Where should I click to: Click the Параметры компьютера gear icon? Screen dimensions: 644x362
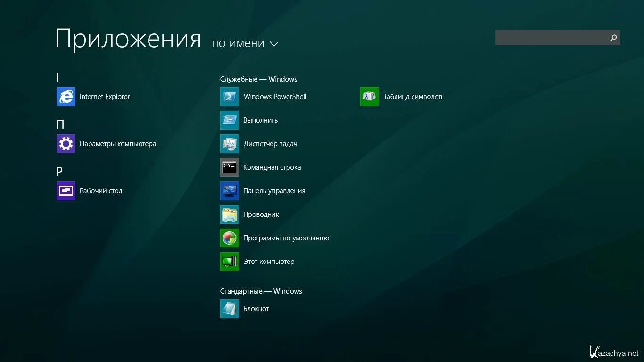pyautogui.click(x=66, y=144)
